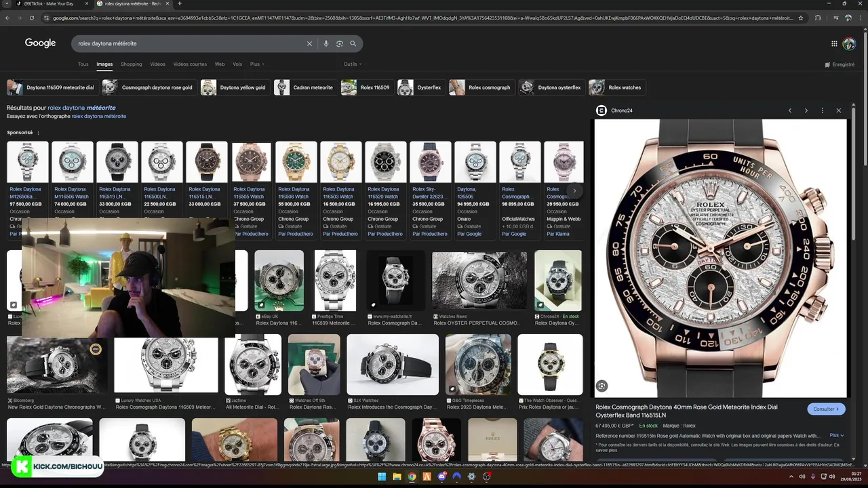Open the large rose gold Daytona preview image
Image resolution: width=868 pixels, height=488 pixels.
click(721, 258)
